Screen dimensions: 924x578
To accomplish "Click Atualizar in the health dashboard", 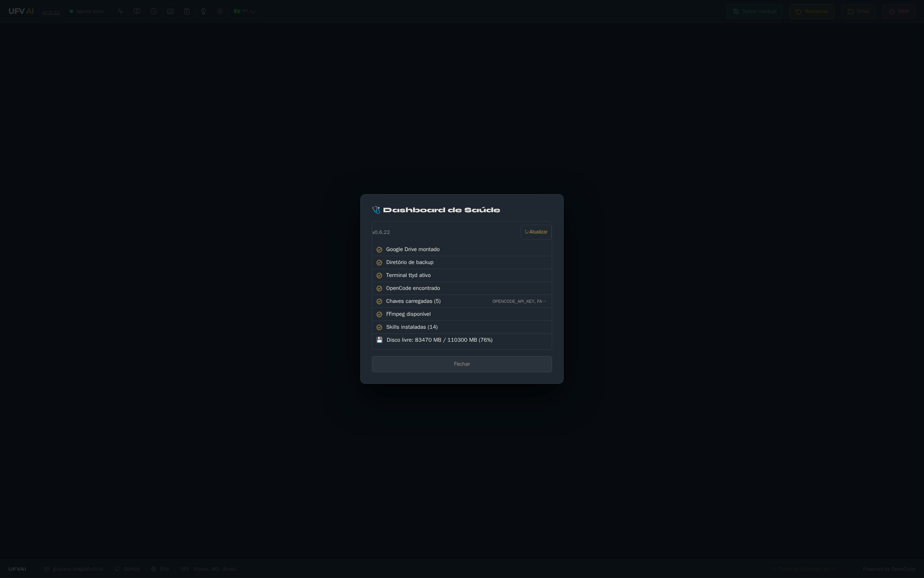I will pos(536,232).
